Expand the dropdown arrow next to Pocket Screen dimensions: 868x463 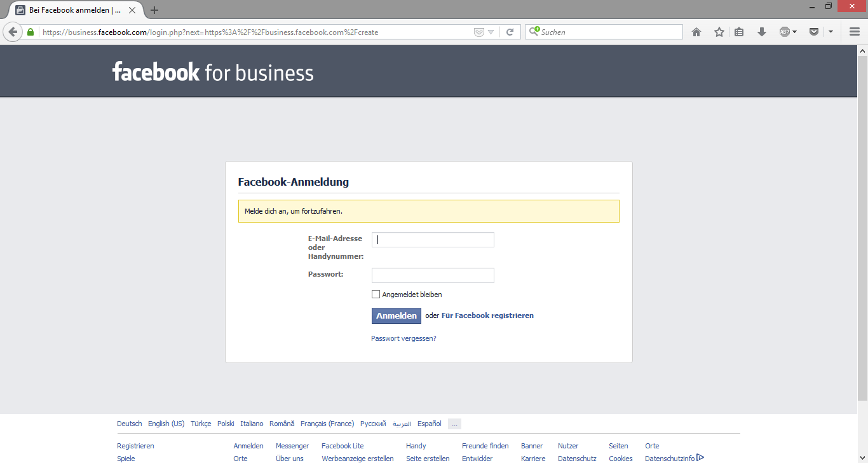[831, 32]
